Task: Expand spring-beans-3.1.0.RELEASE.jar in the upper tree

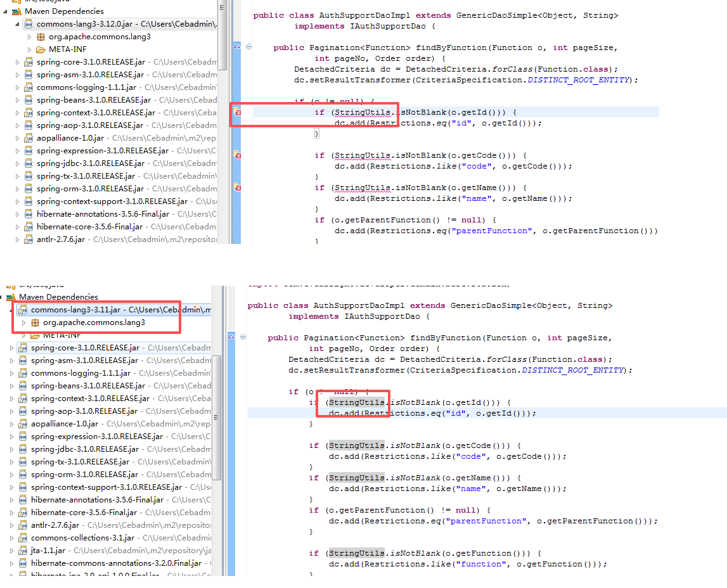Action: 18,100
